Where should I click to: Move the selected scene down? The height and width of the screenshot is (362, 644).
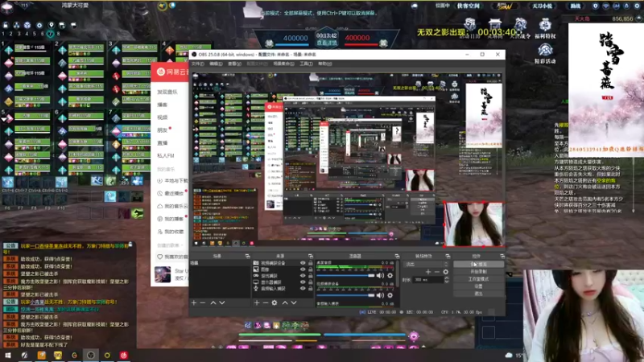click(222, 302)
